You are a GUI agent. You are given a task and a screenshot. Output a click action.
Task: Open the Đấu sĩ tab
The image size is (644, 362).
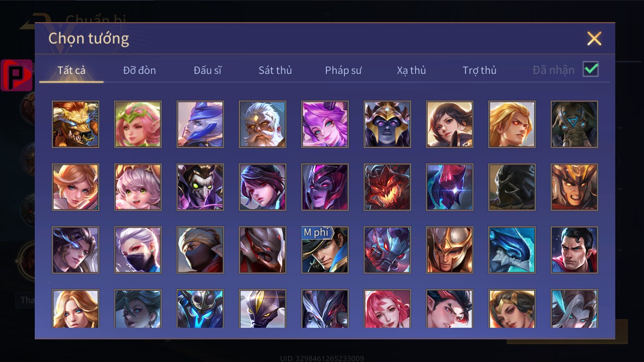point(208,70)
